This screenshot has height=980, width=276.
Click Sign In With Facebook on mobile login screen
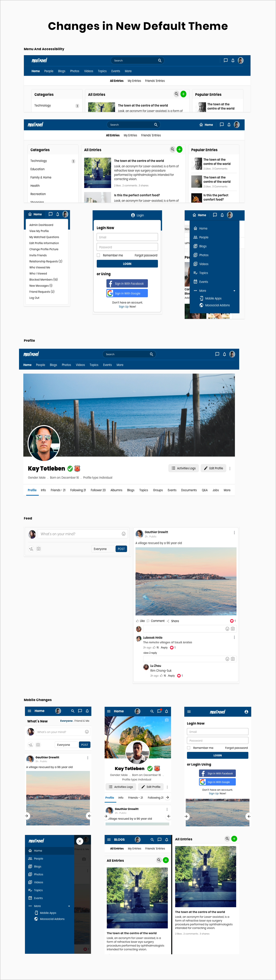pos(217,773)
